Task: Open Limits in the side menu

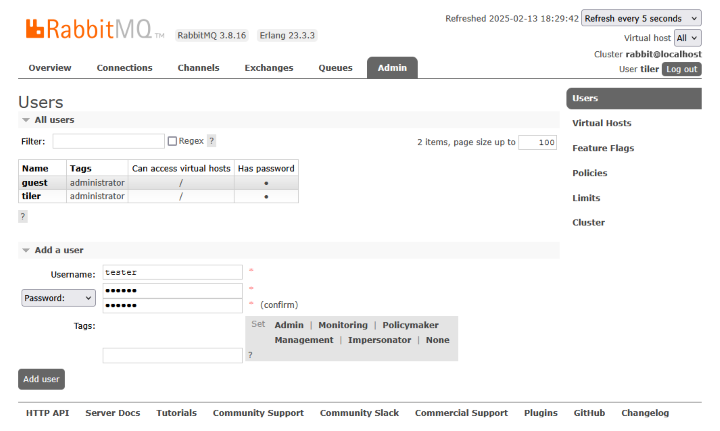Action: click(586, 198)
